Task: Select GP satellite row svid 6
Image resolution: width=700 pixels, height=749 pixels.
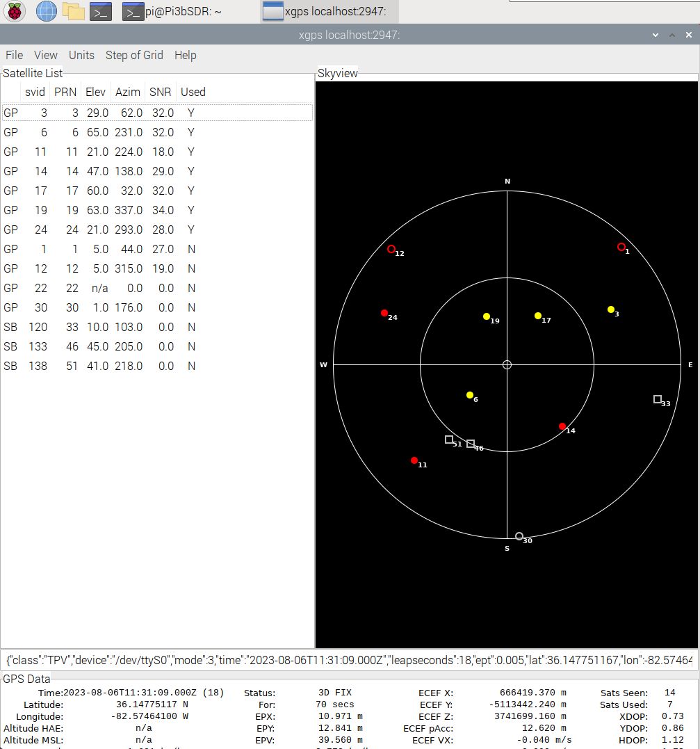Action: tap(157, 132)
